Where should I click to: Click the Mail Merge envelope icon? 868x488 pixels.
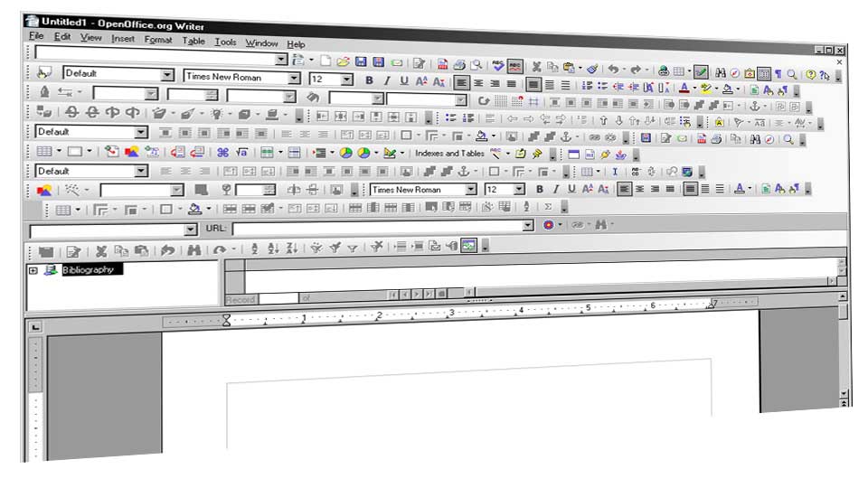click(435, 246)
